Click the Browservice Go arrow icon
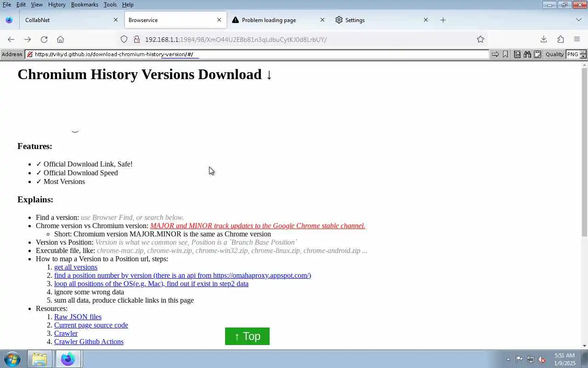Screen dimensions: 588x368 click(x=495, y=54)
